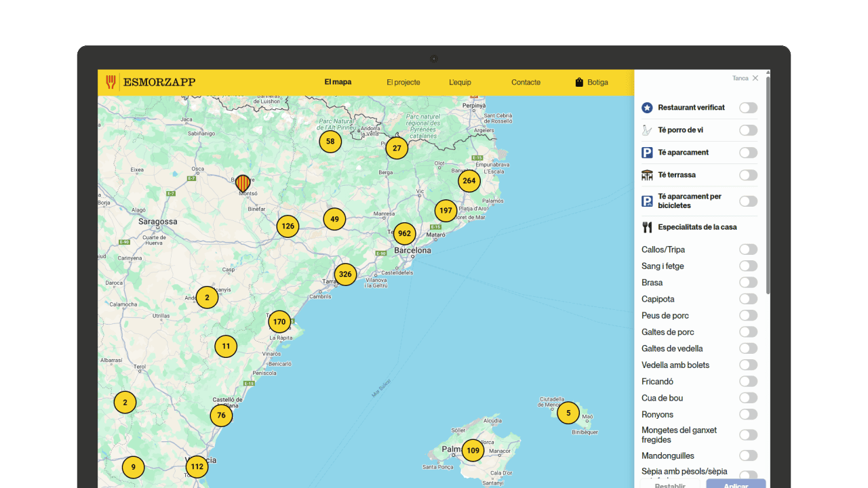Viewport: 868px width, 488px height.
Task: Enable the Té porro de vi switch
Action: [749, 130]
